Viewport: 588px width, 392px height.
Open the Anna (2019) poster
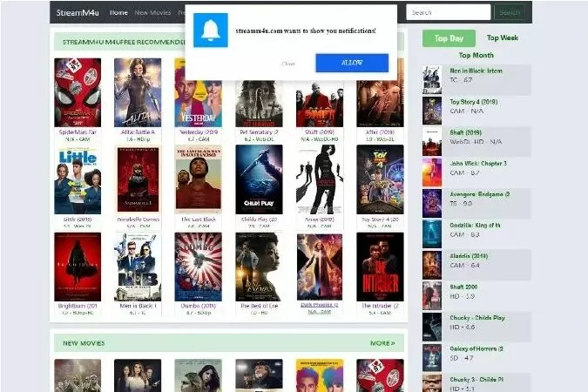tap(320, 179)
